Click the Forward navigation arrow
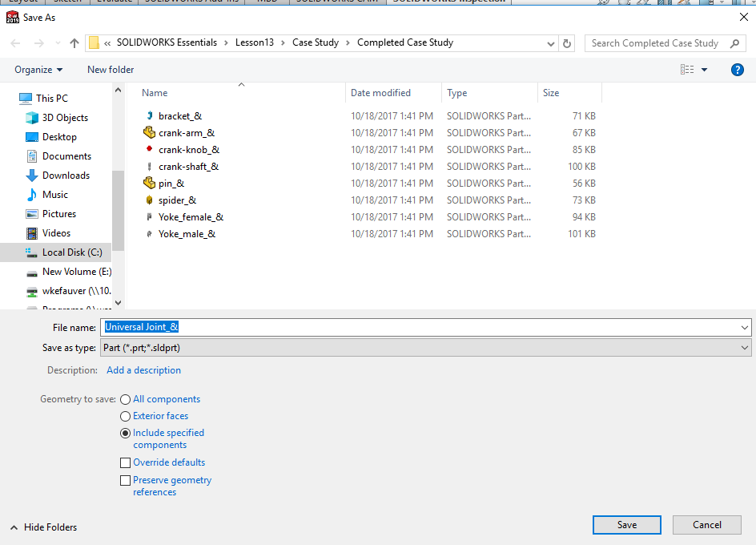756x545 pixels. (38, 43)
